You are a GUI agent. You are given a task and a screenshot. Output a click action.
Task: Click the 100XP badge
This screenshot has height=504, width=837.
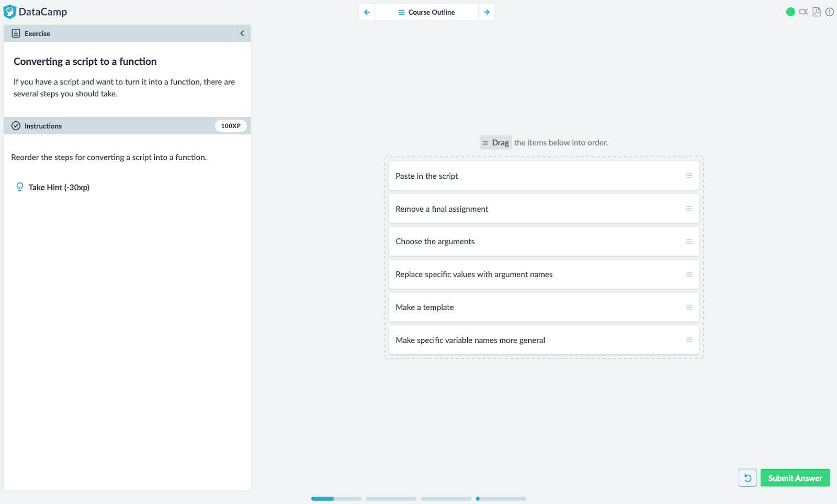point(231,126)
